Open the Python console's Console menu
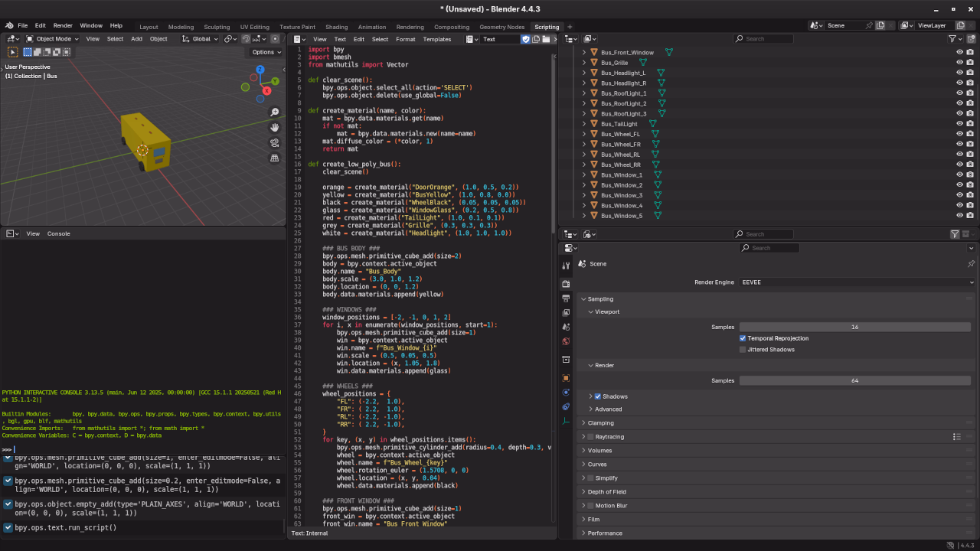Viewport: 980px width, 551px height. pyautogui.click(x=58, y=233)
